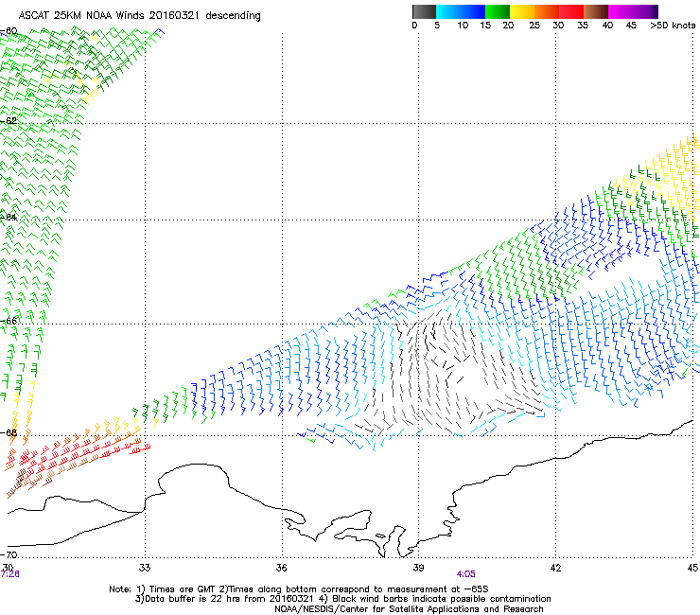Click the '5' label under the color legend
The image size is (700, 615).
[x=437, y=26]
